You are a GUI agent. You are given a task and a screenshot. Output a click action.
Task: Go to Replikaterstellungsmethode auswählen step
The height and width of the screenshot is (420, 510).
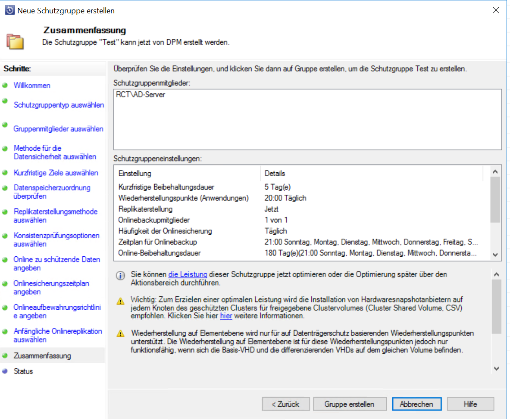(x=56, y=216)
